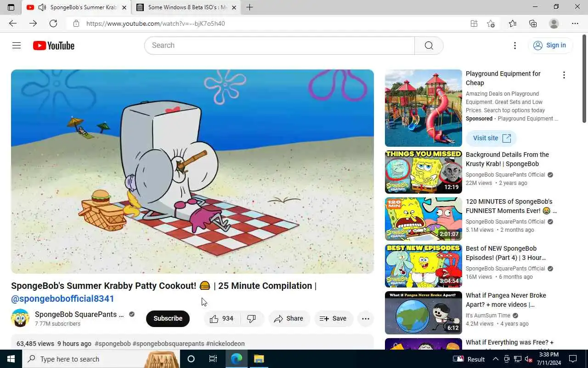
Task: Open Best of NEW SpongeBob Episodes thumbnail
Action: point(424,266)
